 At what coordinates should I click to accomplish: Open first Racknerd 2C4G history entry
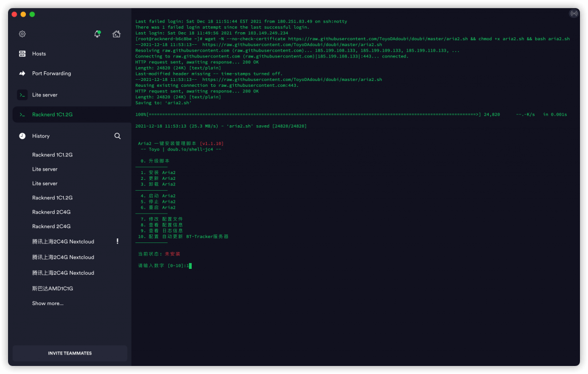coord(51,212)
